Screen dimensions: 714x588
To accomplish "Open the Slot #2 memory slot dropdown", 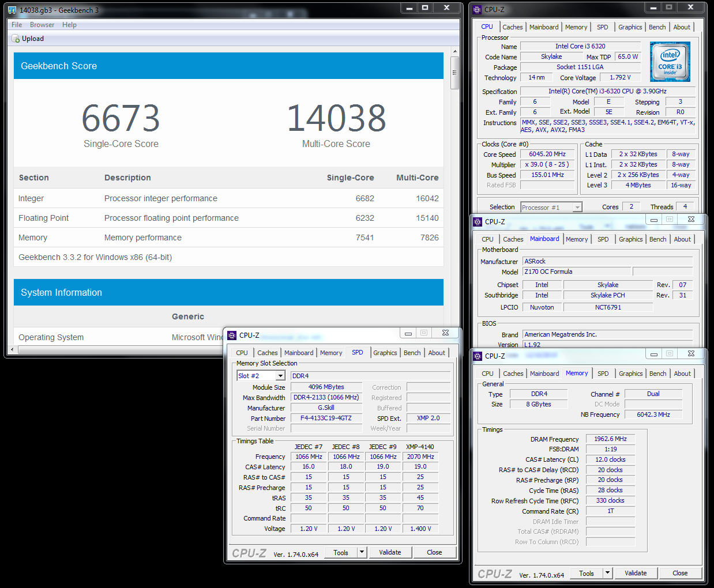I will [280, 376].
